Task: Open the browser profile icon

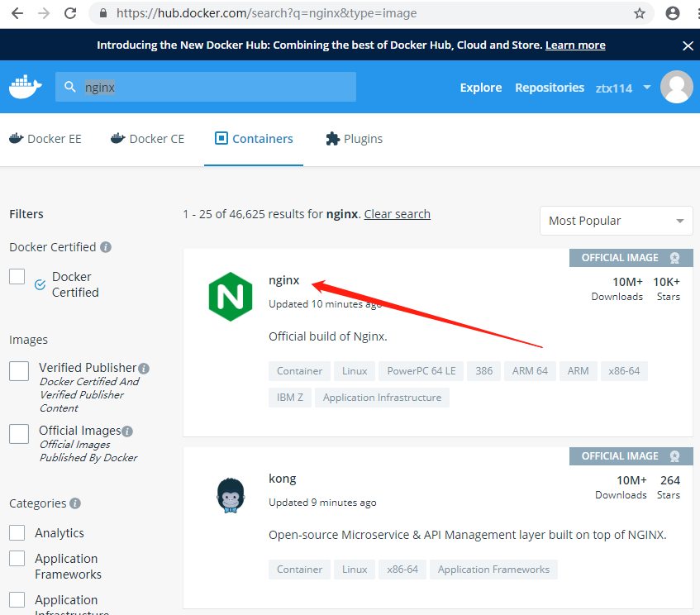Action: 673,13
